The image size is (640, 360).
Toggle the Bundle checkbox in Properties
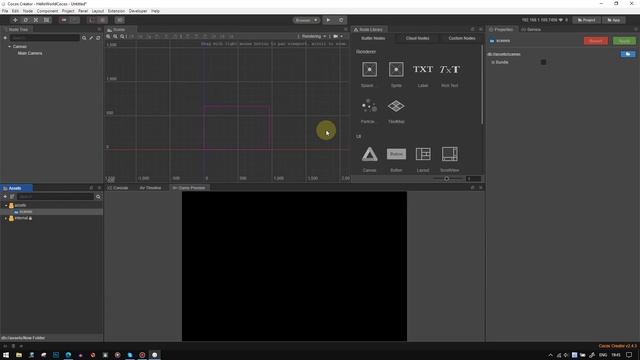(x=543, y=62)
